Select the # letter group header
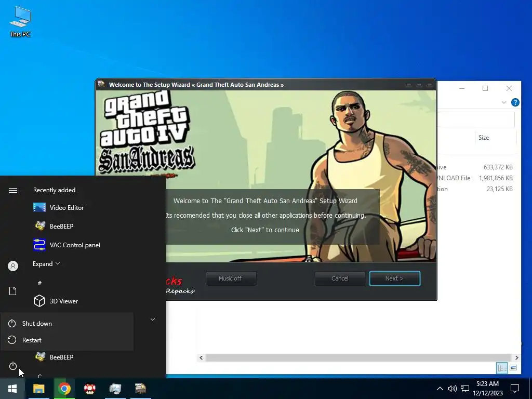 coord(39,283)
